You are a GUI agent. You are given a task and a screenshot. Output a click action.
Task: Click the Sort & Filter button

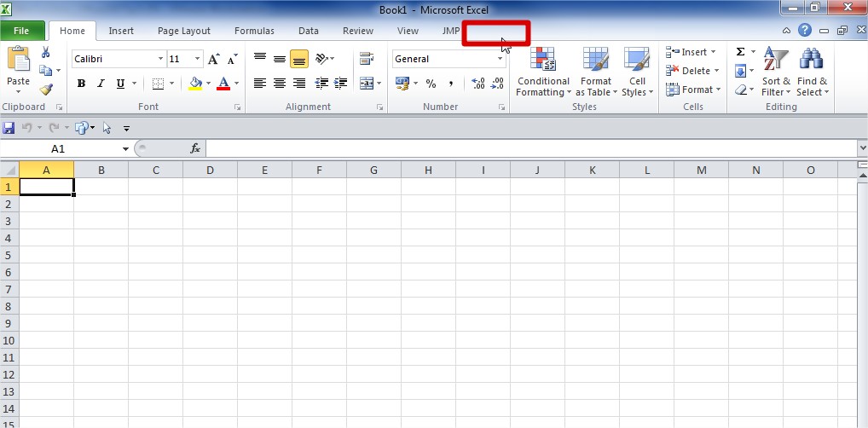tap(775, 75)
